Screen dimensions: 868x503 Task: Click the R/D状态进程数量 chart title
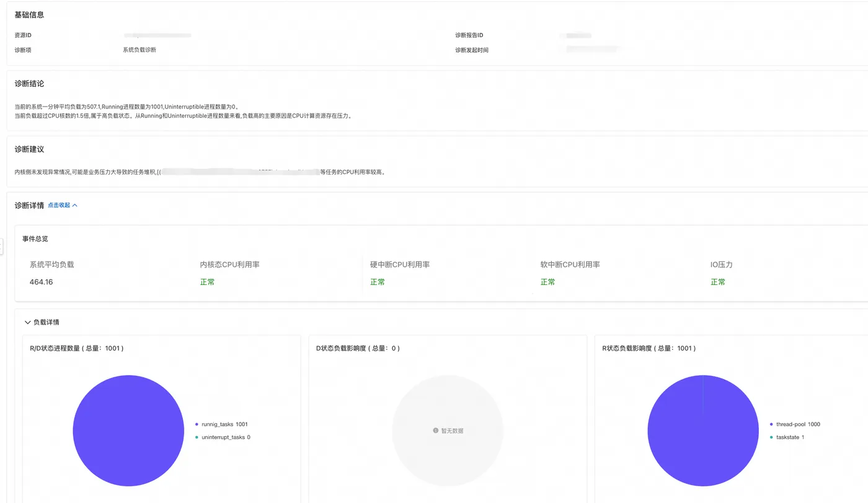pyautogui.click(x=77, y=348)
